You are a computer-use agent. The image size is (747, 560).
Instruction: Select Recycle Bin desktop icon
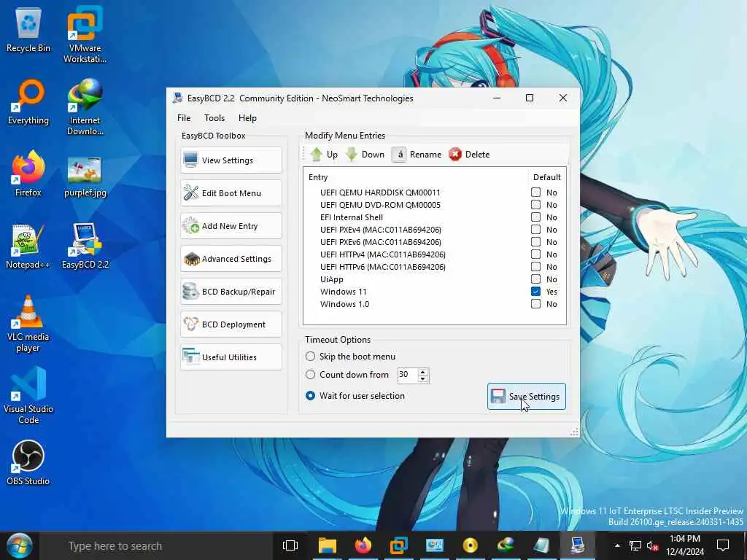click(x=28, y=31)
